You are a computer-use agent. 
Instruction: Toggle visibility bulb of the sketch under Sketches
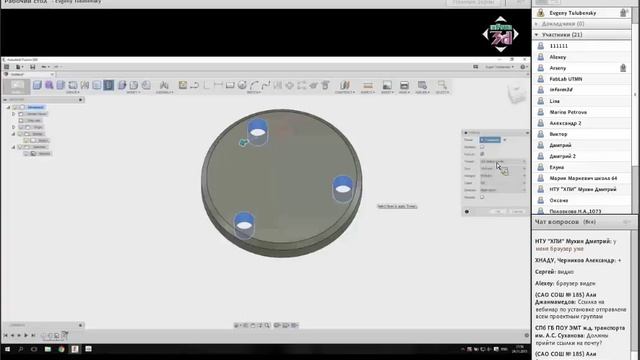pos(27,153)
